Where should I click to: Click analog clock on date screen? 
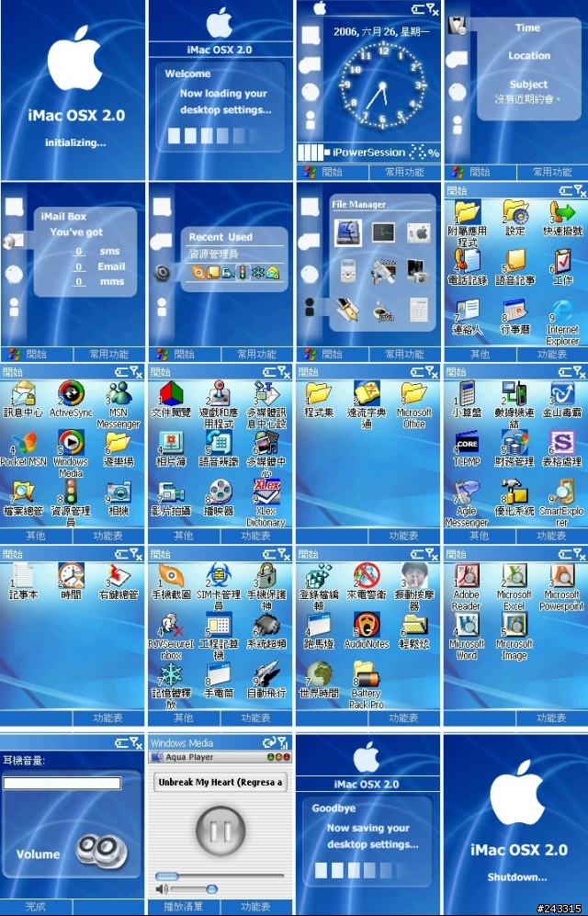[383, 85]
